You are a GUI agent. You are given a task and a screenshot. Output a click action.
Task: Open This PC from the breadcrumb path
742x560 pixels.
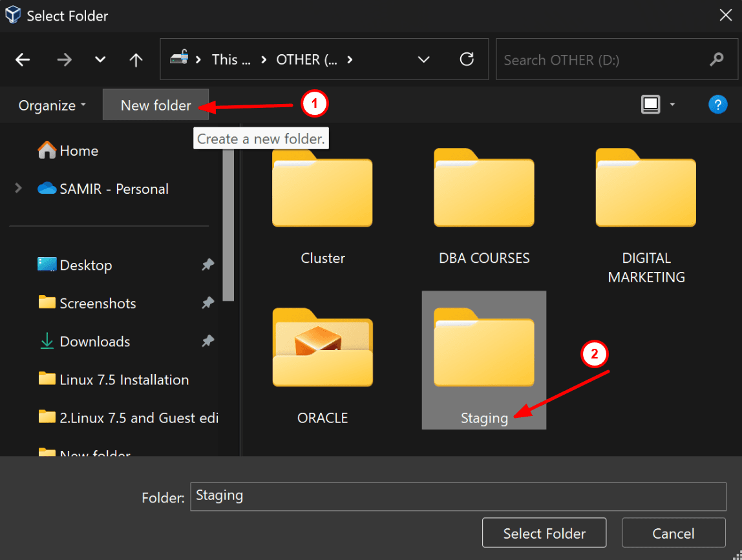point(231,59)
